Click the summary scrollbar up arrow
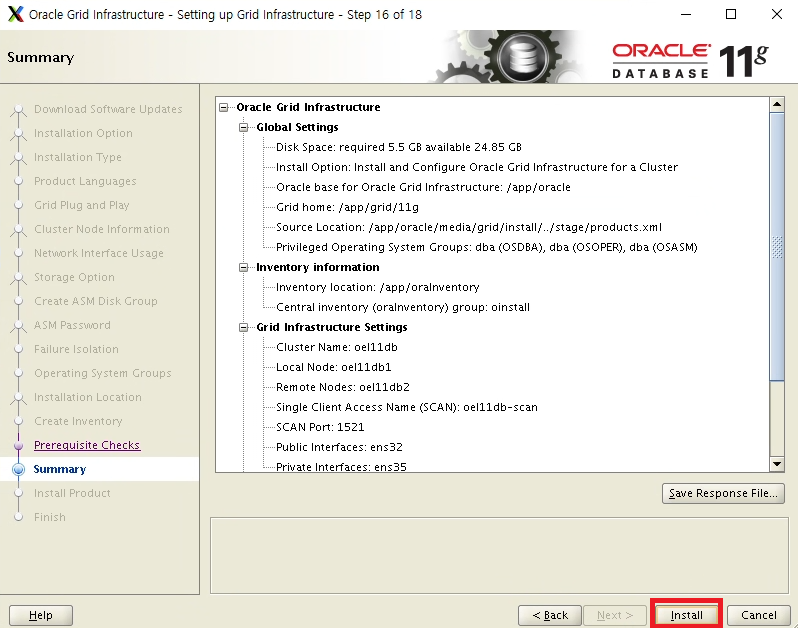The height and width of the screenshot is (628, 798). [x=777, y=105]
